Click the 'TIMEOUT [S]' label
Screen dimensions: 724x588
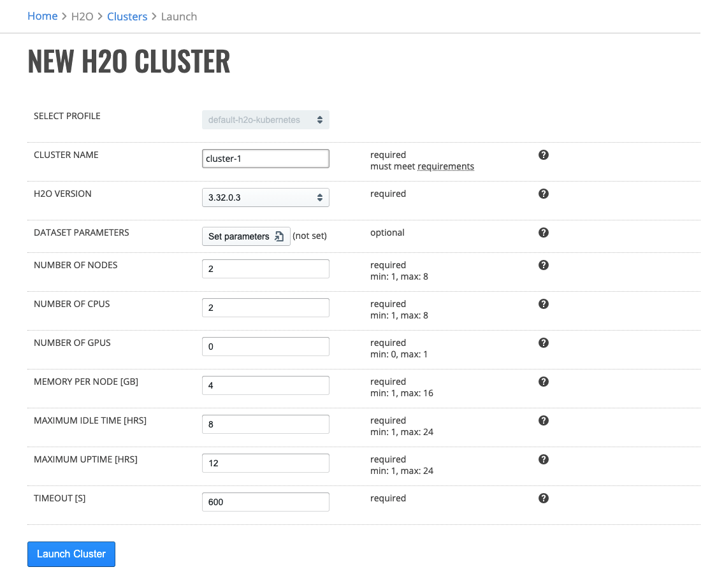(59, 498)
